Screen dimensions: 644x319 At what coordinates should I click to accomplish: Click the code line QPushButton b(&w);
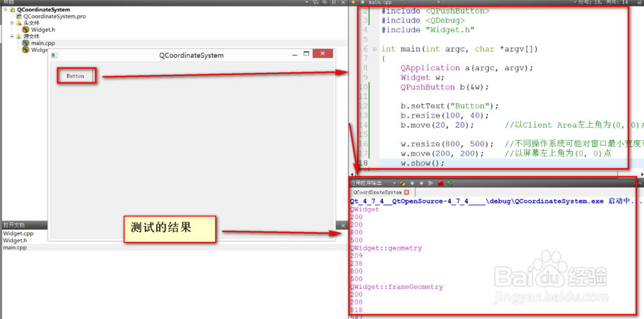click(x=445, y=87)
